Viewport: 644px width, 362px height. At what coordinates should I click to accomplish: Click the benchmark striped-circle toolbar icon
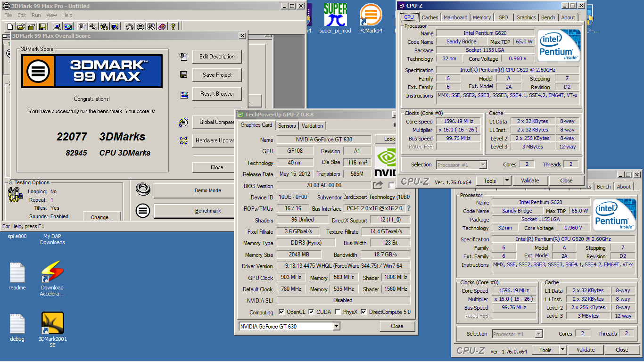pos(140,26)
